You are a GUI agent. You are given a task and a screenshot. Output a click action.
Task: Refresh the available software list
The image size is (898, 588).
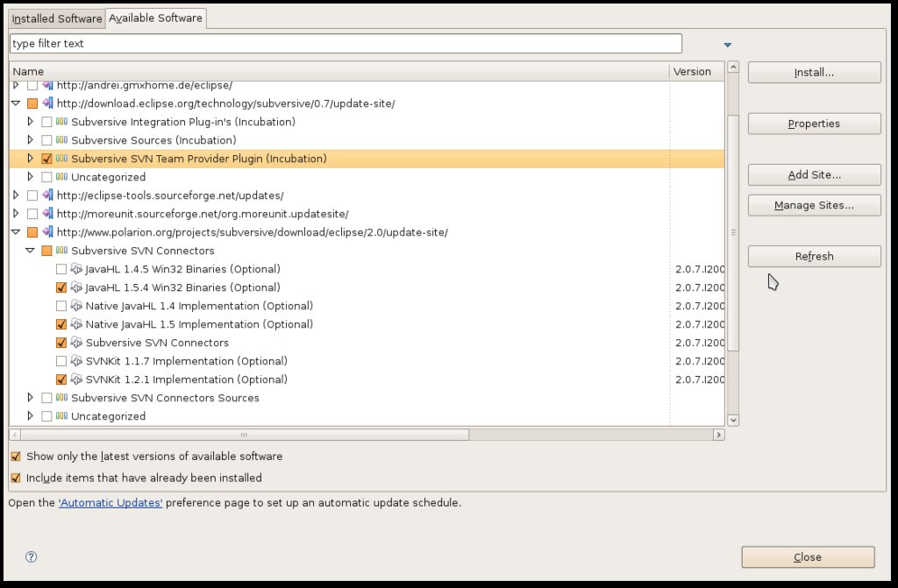point(814,257)
